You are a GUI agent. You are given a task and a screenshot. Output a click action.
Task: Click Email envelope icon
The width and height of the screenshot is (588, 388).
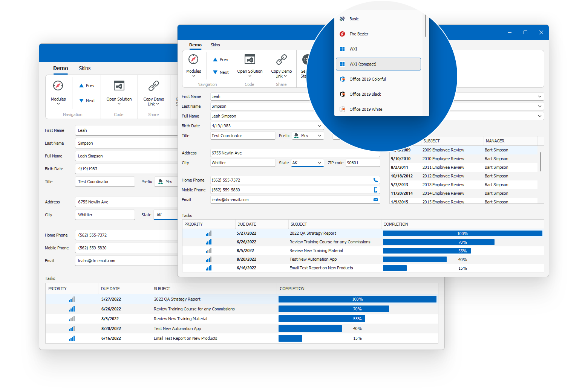coord(375,200)
